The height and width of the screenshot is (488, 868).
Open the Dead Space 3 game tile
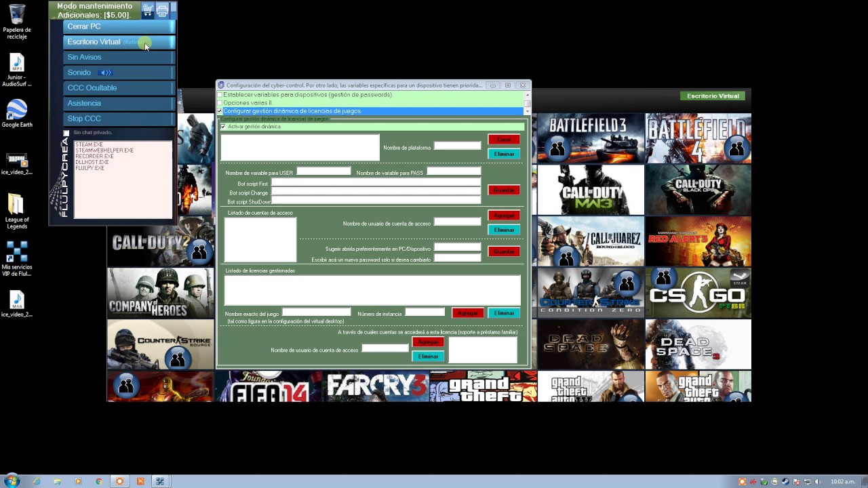point(698,344)
